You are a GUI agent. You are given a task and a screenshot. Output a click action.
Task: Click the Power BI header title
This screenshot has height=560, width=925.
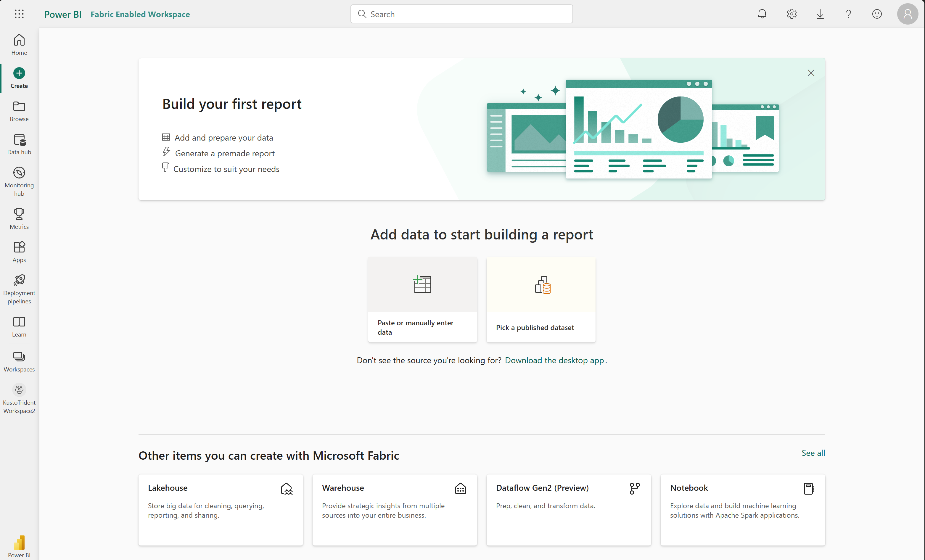pos(63,14)
